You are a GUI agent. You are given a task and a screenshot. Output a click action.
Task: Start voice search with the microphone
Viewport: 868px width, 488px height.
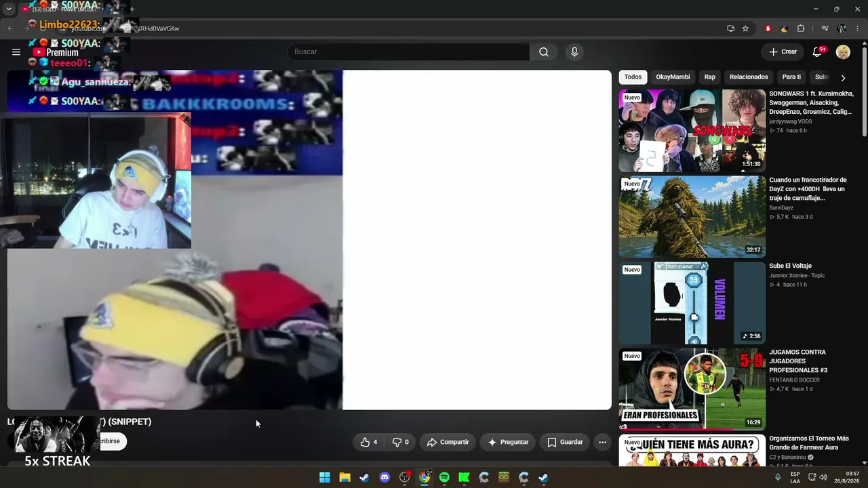tap(574, 52)
